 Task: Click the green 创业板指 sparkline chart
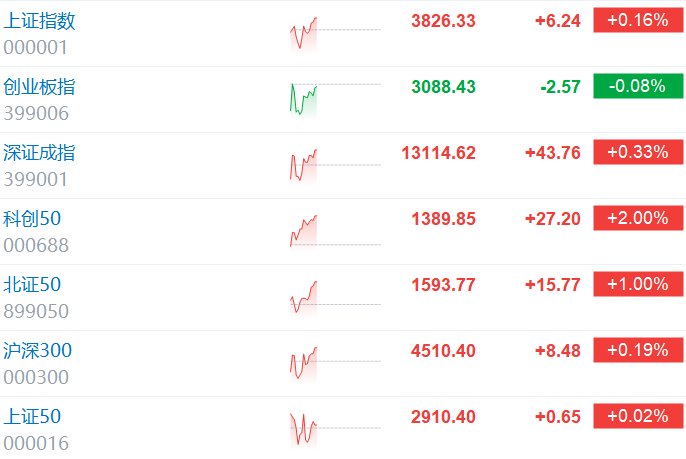[x=335, y=99]
